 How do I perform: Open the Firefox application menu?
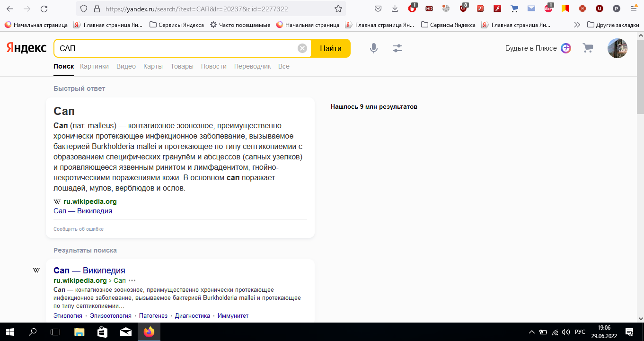(x=634, y=9)
